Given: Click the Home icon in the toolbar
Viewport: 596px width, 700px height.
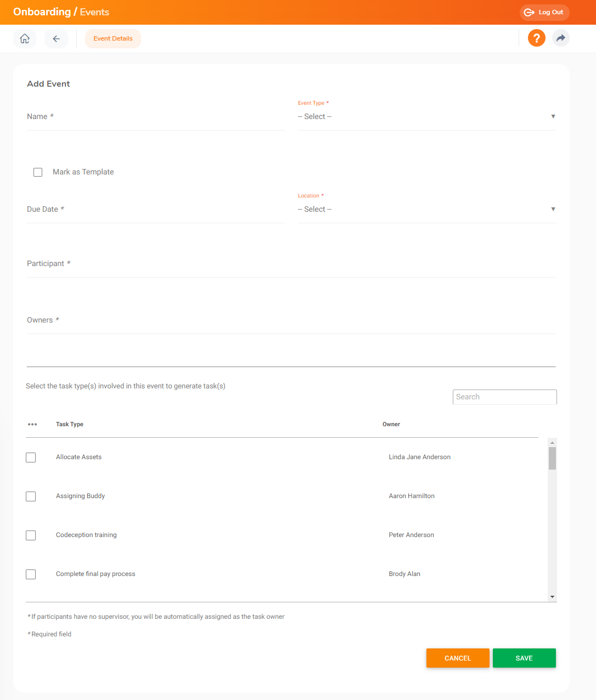Looking at the screenshot, I should pyautogui.click(x=24, y=38).
